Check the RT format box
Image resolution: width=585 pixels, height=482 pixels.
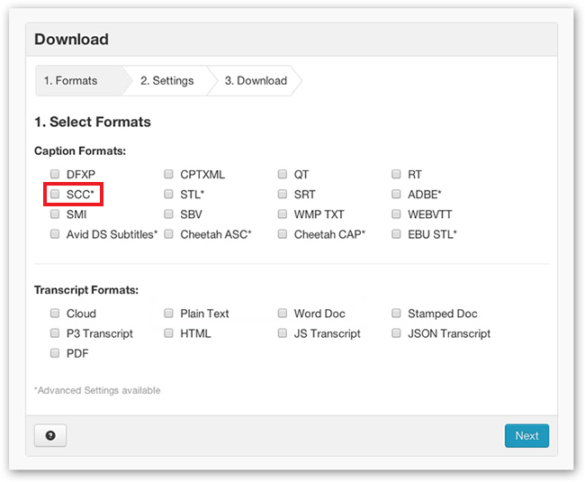[396, 174]
